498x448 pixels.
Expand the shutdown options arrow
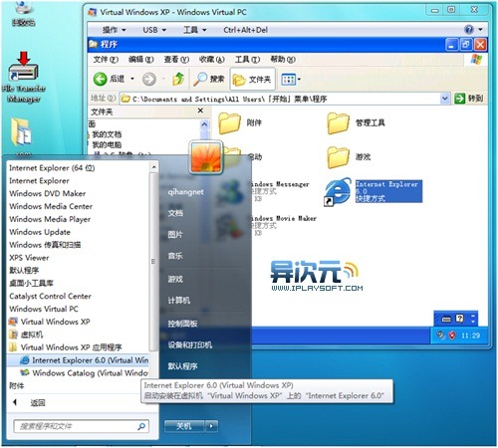pyautogui.click(x=211, y=426)
